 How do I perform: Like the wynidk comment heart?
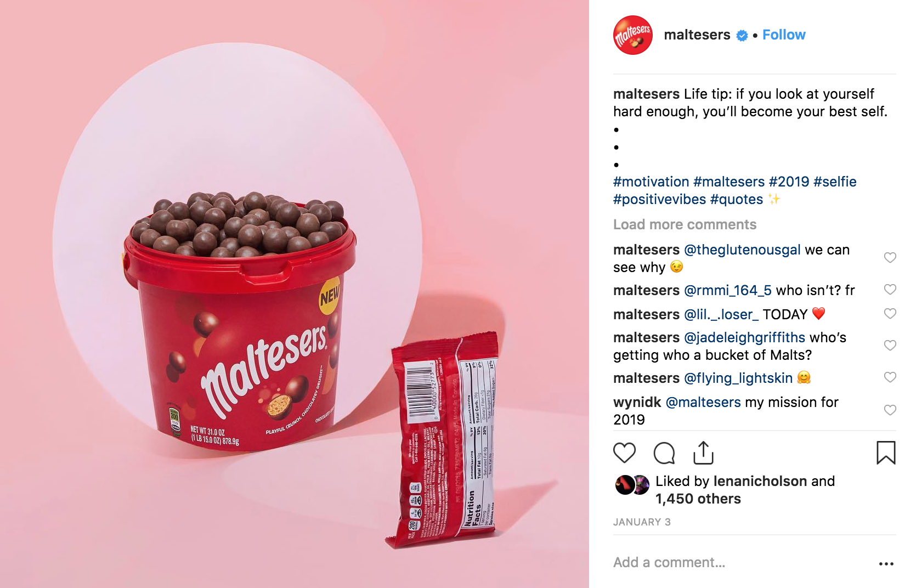[890, 410]
